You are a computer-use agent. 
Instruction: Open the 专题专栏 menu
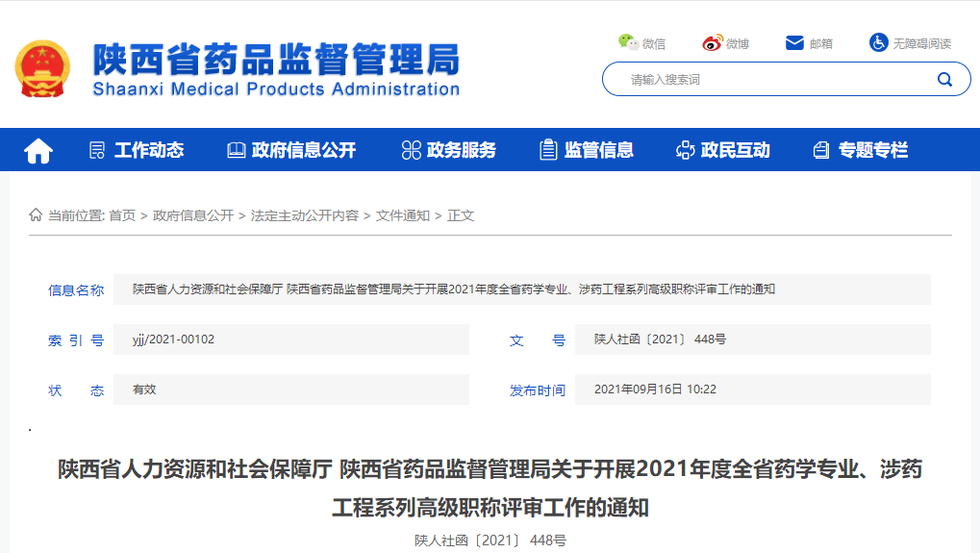click(861, 150)
